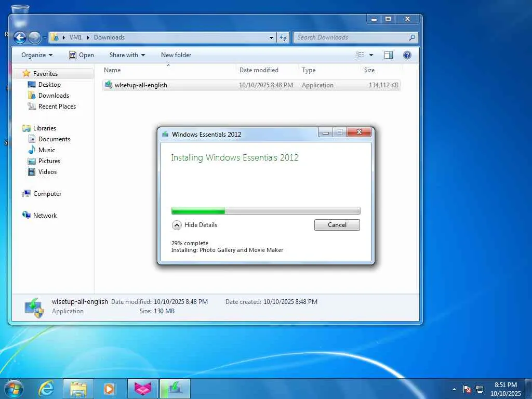This screenshot has height=399, width=532.
Task: Sort by the Name column header
Action: tap(112, 70)
